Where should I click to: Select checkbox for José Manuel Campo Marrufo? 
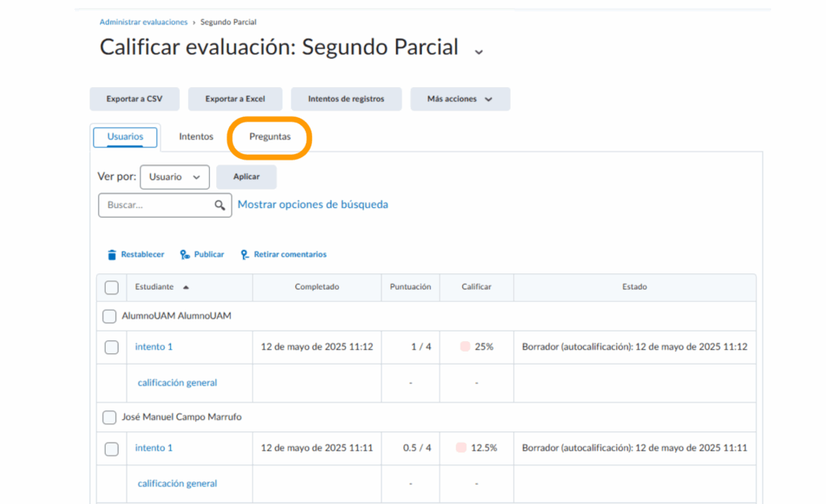coord(109,418)
